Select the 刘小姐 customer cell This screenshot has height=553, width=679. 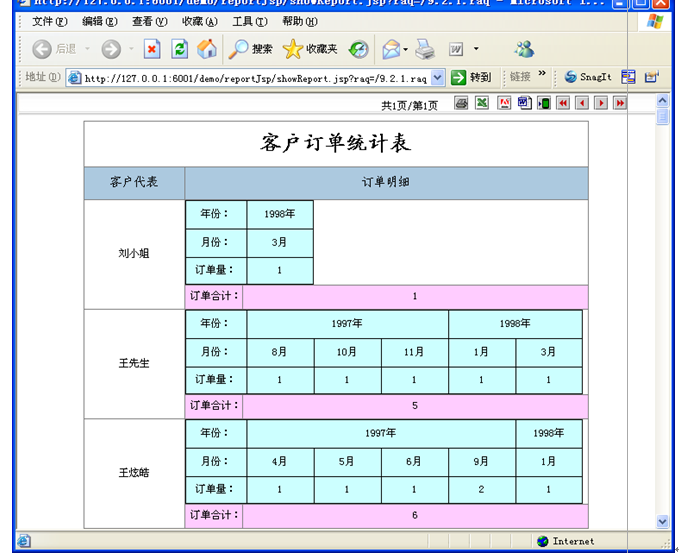[134, 254]
